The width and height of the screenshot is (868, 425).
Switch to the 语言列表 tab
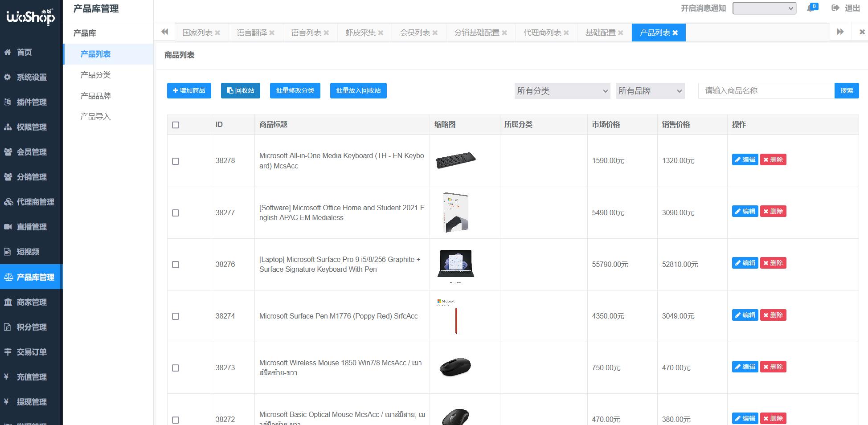(x=306, y=33)
